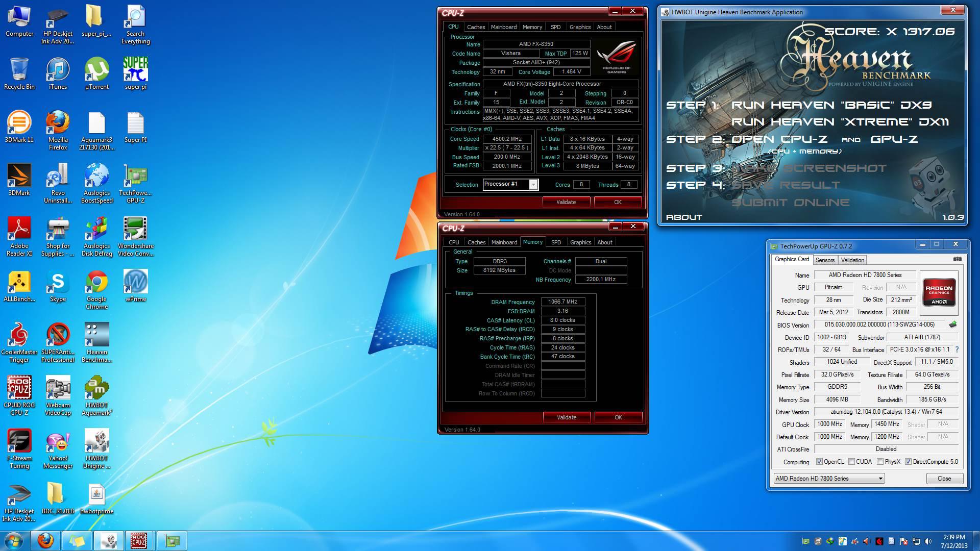Click the DRAM Frequency value 1066.7 MHz
This screenshot has width=980, height=551.
(562, 302)
